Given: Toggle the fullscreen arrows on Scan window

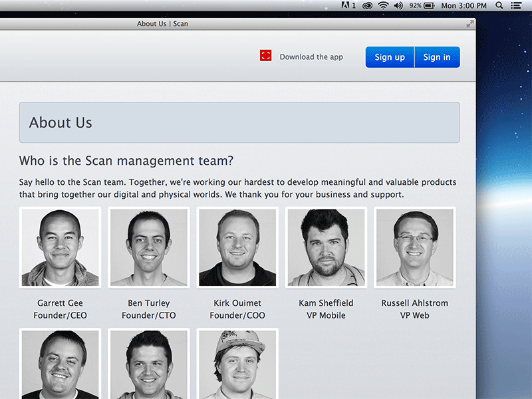Looking at the screenshot, I should [x=470, y=24].
